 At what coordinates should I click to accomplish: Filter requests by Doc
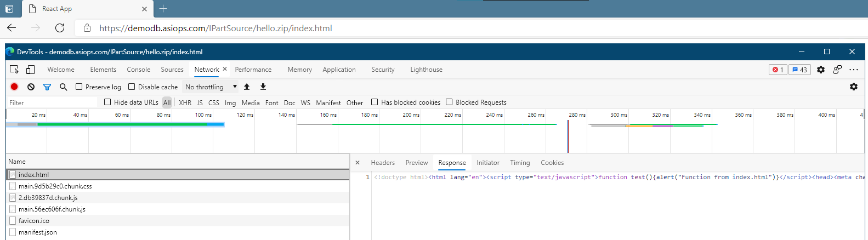(x=290, y=102)
